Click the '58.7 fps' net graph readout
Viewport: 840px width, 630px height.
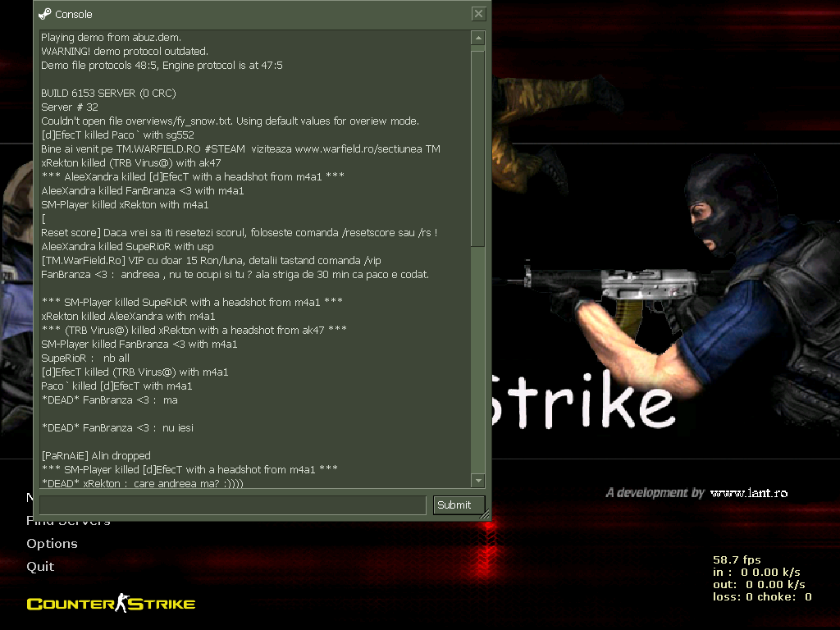737,559
